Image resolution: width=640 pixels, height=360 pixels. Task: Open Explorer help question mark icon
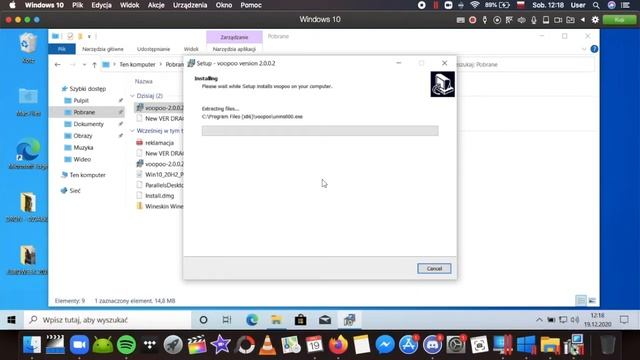point(594,49)
